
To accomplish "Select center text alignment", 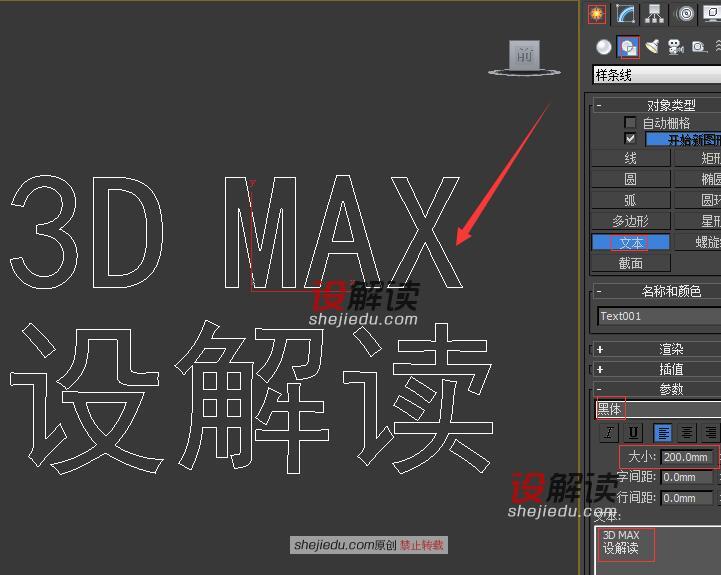I will point(687,433).
